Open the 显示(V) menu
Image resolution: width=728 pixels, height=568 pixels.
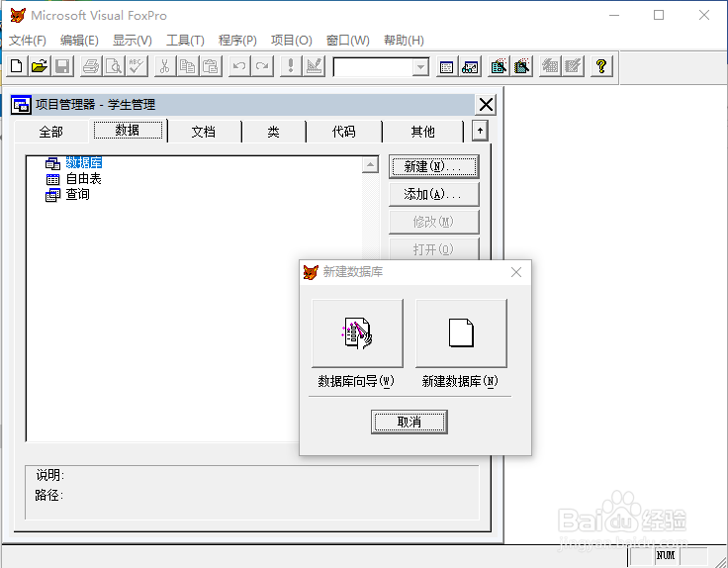click(133, 41)
